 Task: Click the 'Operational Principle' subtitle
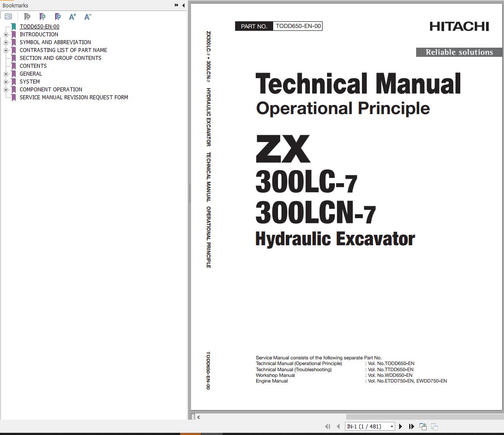tap(343, 108)
